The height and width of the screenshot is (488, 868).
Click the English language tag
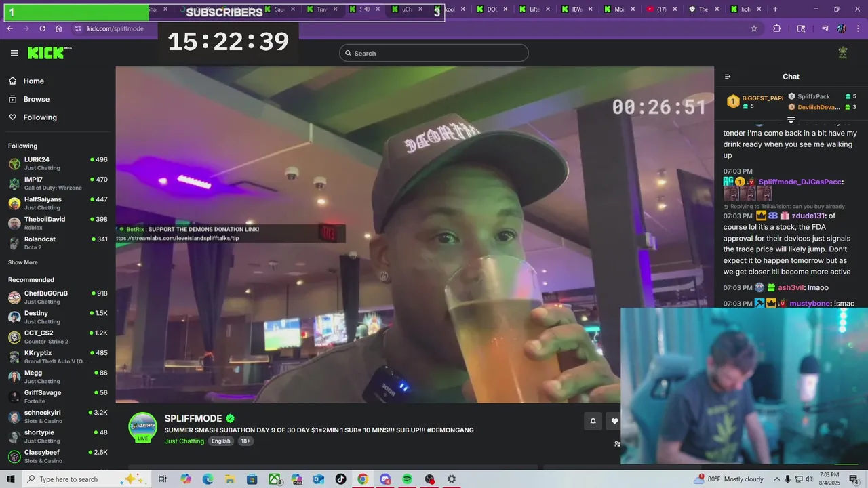pyautogui.click(x=220, y=441)
